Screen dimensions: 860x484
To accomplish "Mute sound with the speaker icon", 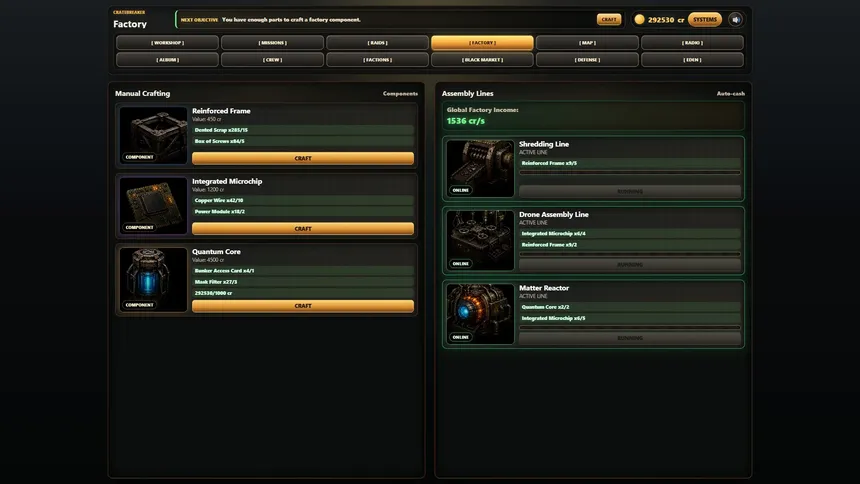I will point(735,20).
